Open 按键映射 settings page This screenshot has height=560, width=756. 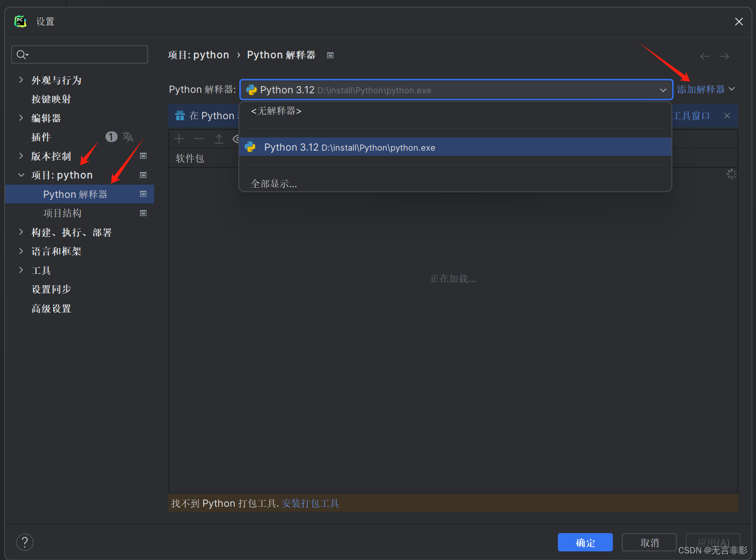[51, 99]
